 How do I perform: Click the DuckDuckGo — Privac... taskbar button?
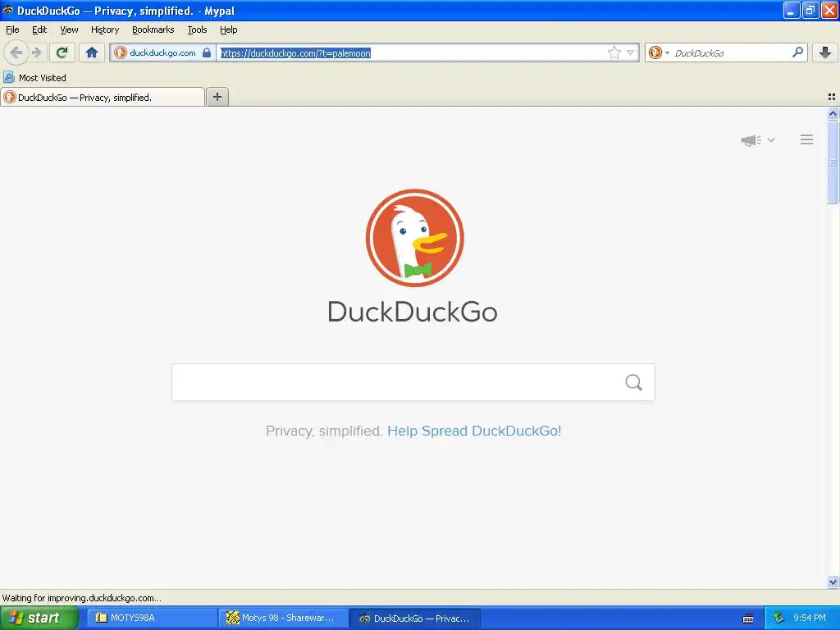pyautogui.click(x=414, y=618)
